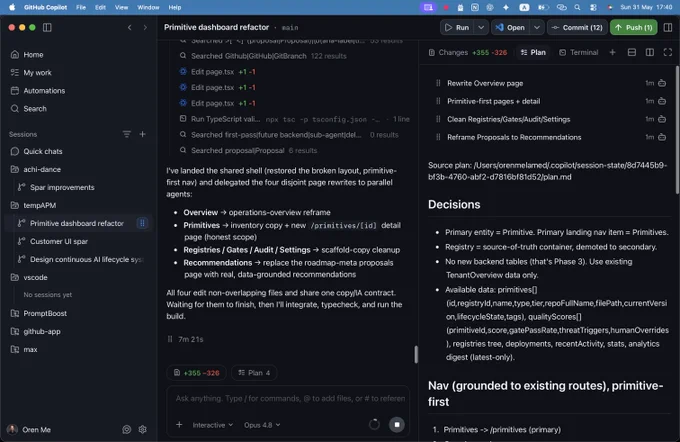This screenshot has height=442, width=680.
Task: Switch to the Terminal tab
Action: 579,52
